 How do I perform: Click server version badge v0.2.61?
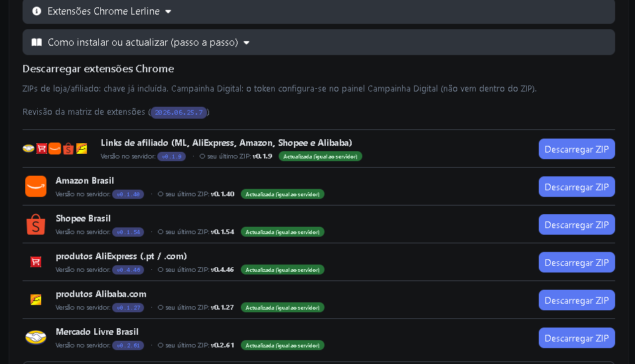pyautogui.click(x=128, y=345)
